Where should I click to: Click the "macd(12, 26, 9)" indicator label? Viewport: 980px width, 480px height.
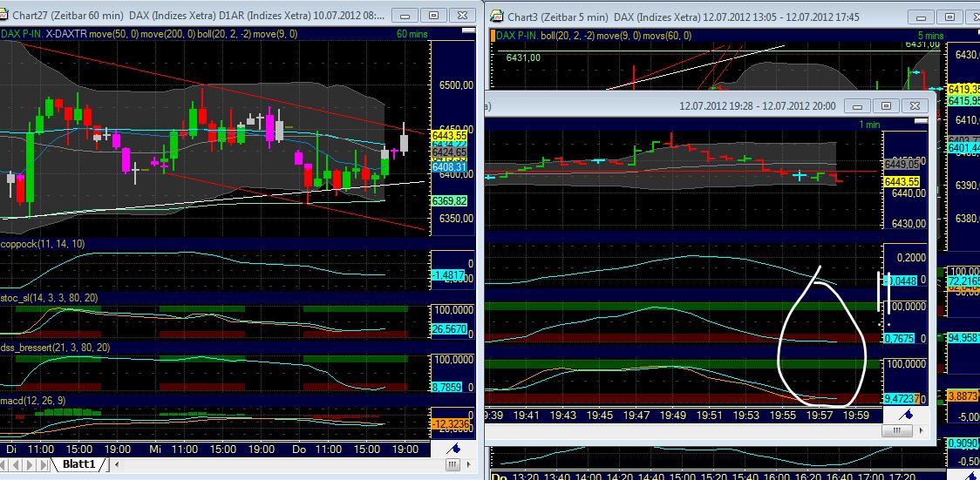[33, 400]
